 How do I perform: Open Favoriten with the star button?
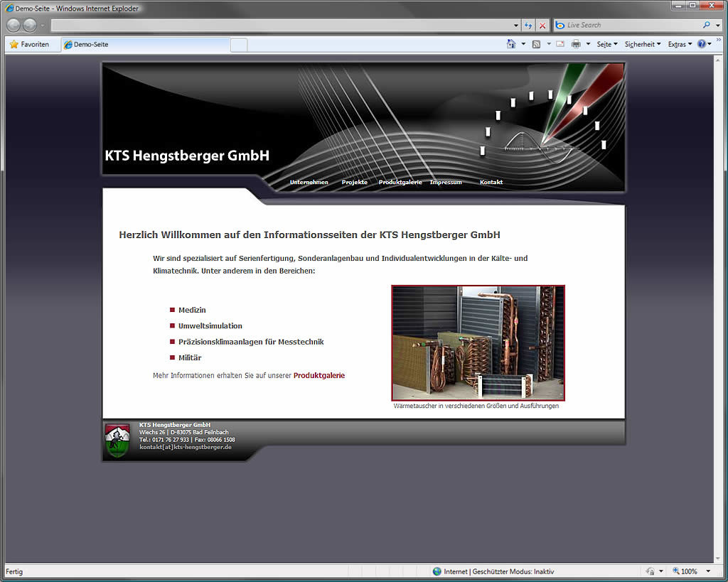pos(30,44)
